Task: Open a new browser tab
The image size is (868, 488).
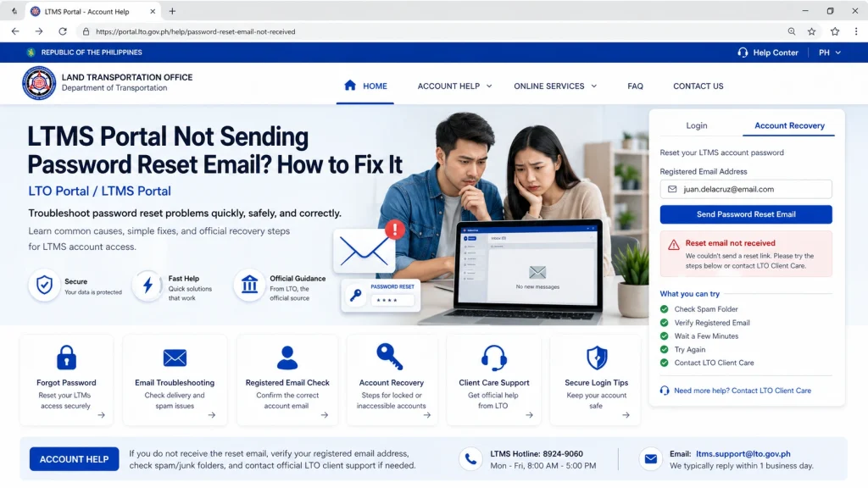Action: pyautogui.click(x=172, y=11)
